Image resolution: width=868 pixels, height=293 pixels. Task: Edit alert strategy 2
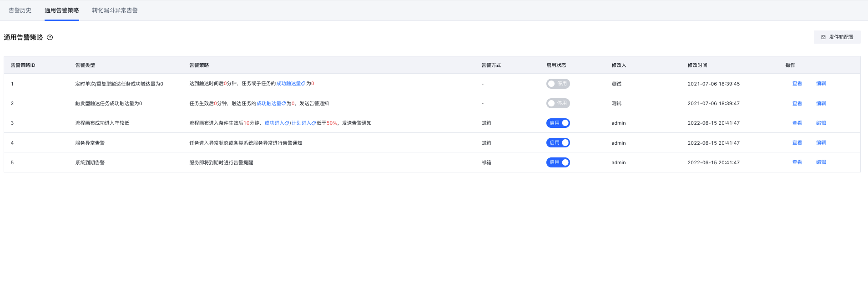coord(821,103)
